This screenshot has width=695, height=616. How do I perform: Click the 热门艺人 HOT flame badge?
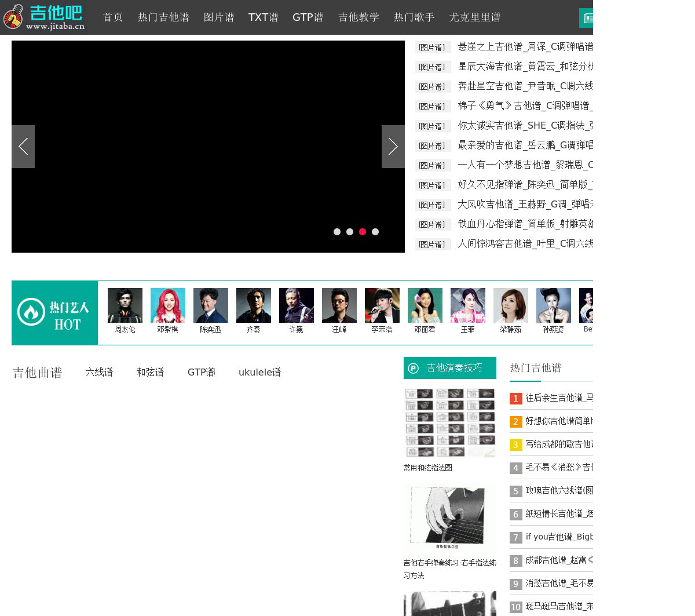[55, 313]
